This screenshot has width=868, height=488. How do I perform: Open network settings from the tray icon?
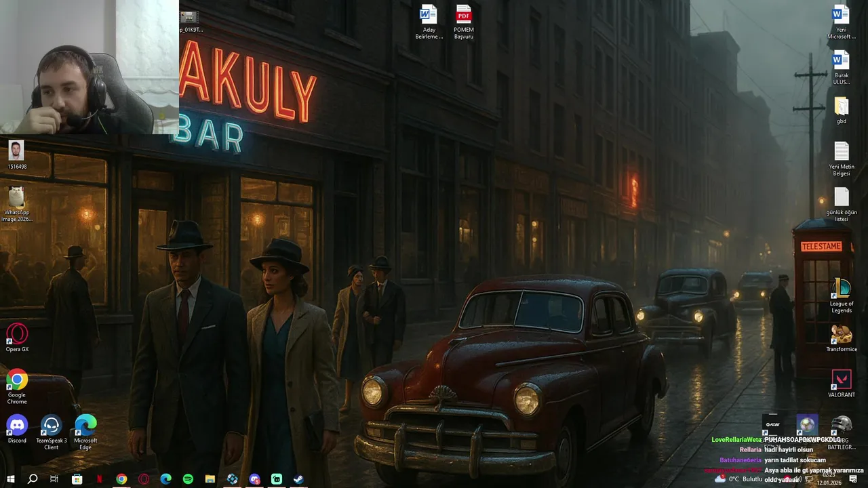coord(808,479)
